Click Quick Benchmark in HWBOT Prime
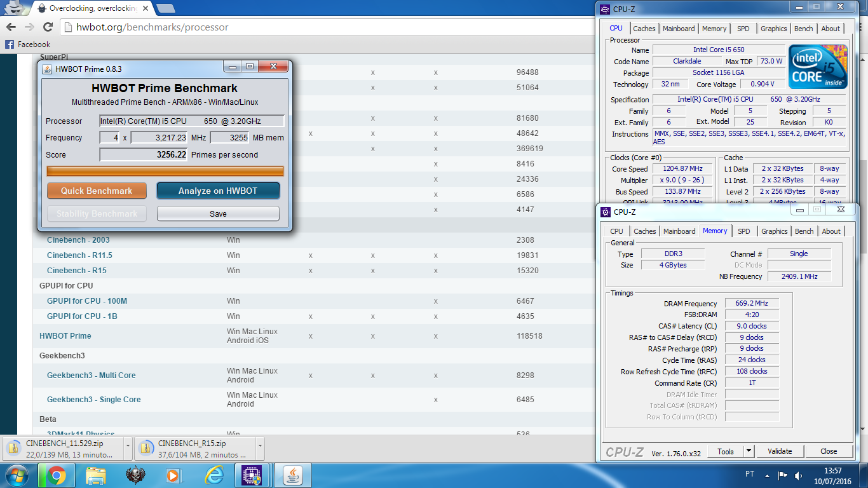 [x=97, y=191]
